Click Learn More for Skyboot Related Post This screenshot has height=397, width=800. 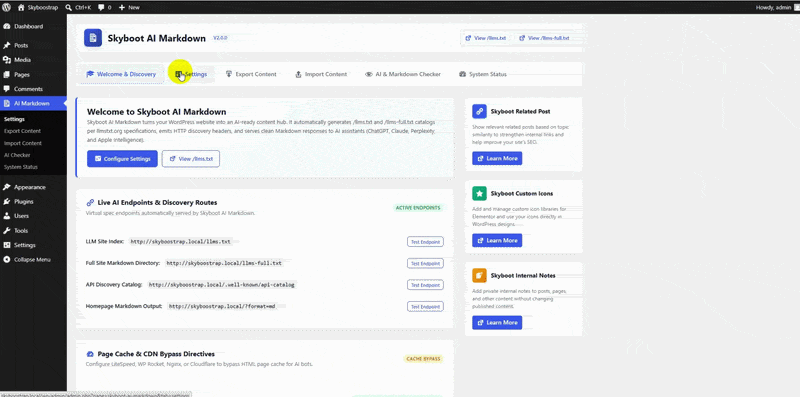(x=497, y=158)
